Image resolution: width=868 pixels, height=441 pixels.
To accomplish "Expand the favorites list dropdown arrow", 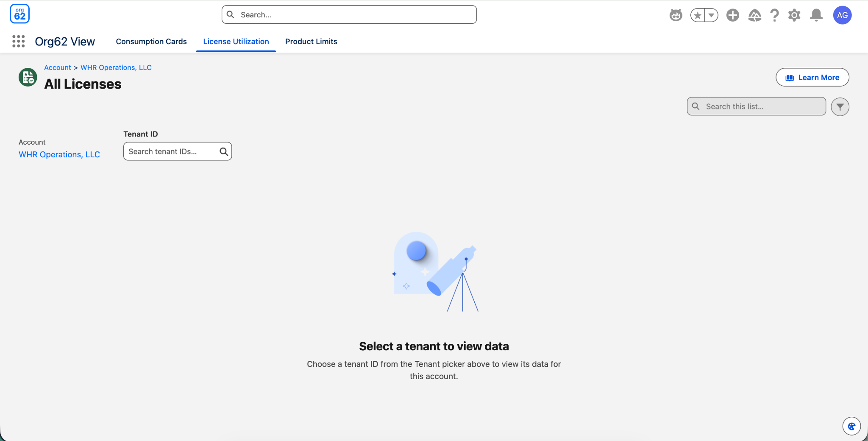I will 712,15.
